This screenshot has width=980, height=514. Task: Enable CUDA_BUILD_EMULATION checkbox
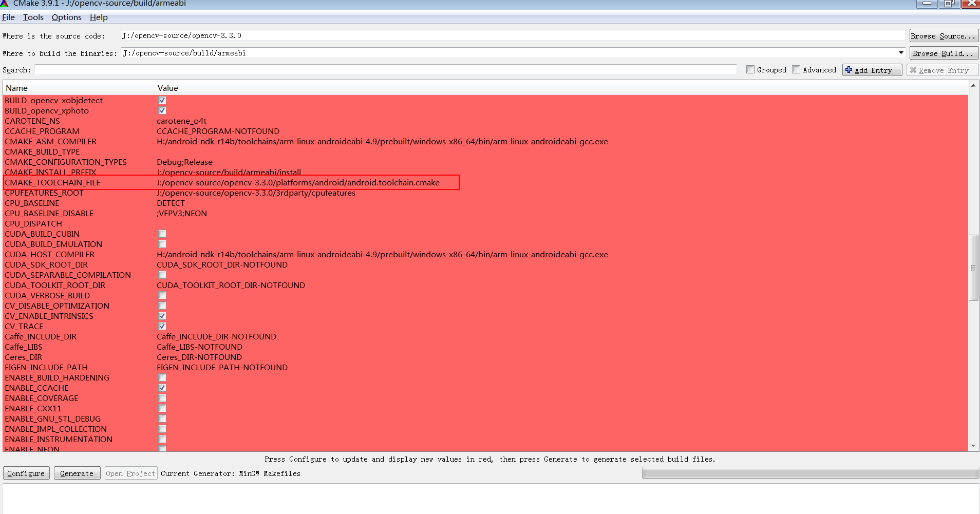[x=162, y=244]
